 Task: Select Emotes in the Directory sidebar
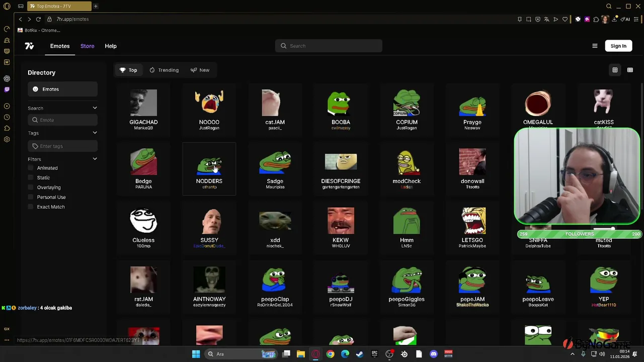62,89
